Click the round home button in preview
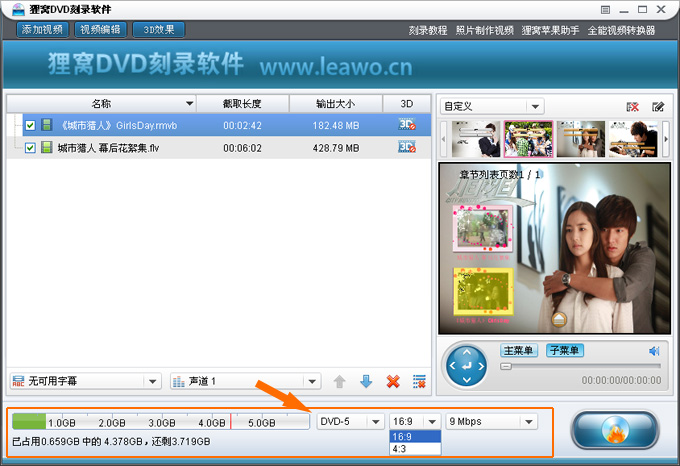The height and width of the screenshot is (466, 680). coord(559,319)
